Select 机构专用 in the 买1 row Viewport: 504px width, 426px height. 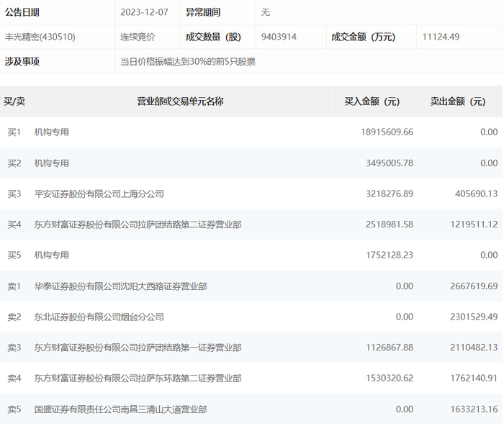[52, 132]
